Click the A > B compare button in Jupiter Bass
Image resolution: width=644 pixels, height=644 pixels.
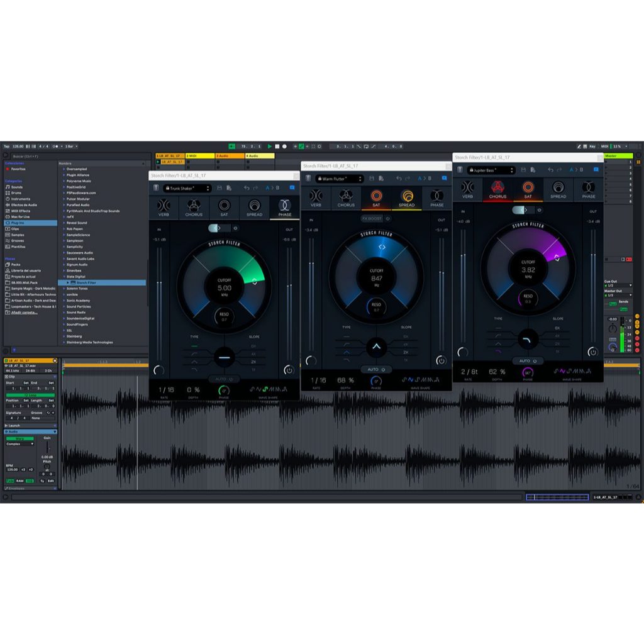coord(576,170)
